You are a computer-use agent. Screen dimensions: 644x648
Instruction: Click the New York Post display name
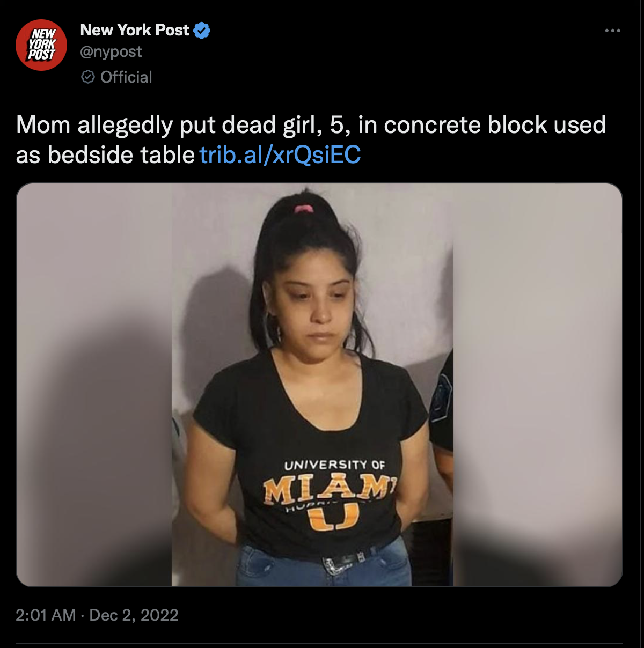(x=135, y=30)
